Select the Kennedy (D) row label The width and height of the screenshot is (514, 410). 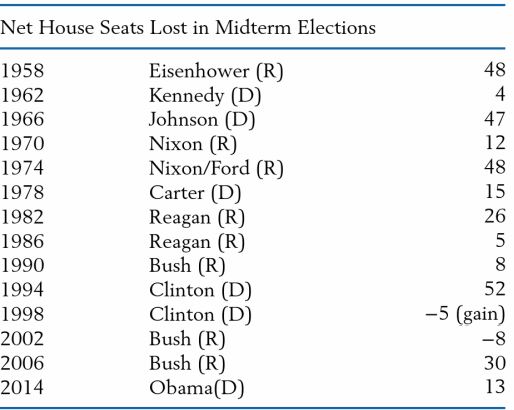coord(205,96)
